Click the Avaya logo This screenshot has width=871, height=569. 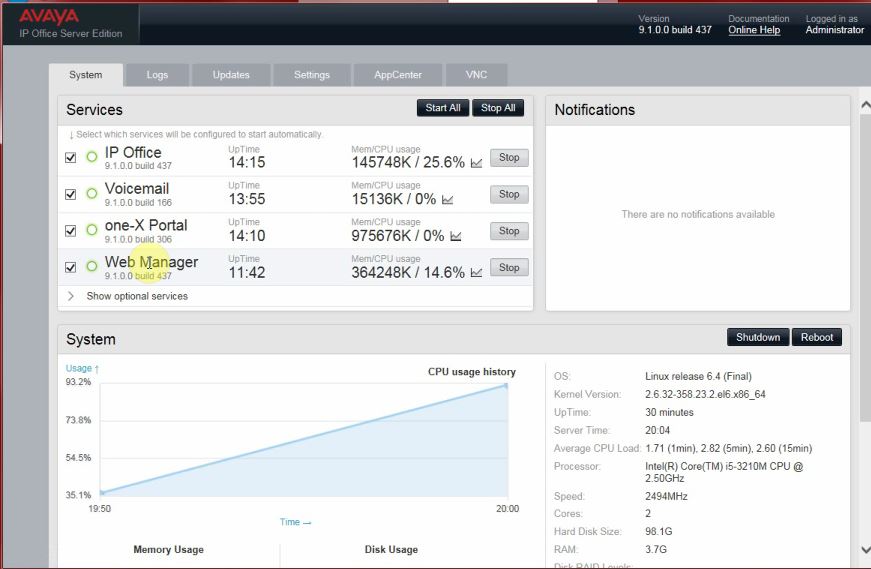tap(49, 17)
